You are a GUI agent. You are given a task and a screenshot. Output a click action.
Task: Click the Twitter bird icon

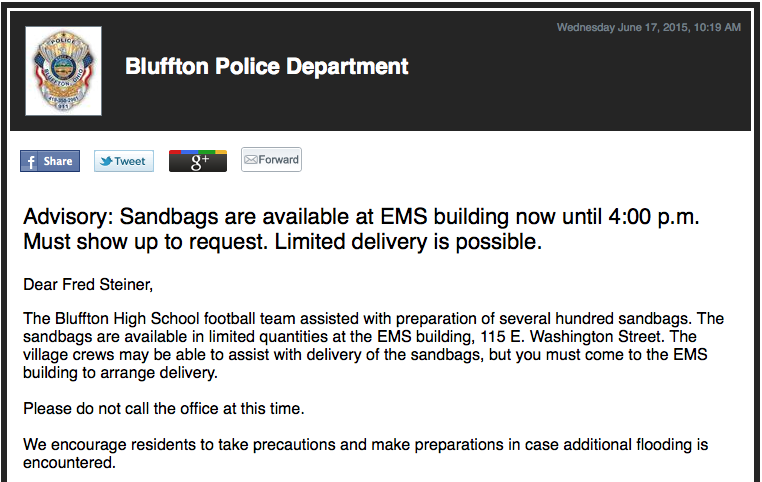pyautogui.click(x=106, y=161)
